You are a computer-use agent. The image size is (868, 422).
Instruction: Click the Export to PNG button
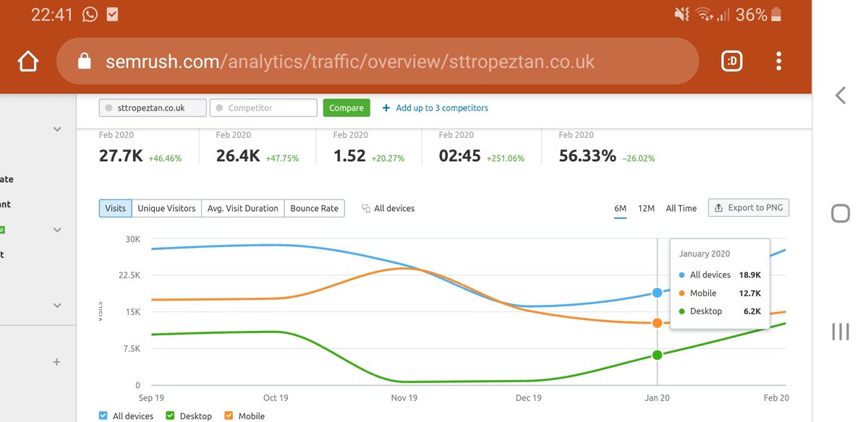point(749,208)
